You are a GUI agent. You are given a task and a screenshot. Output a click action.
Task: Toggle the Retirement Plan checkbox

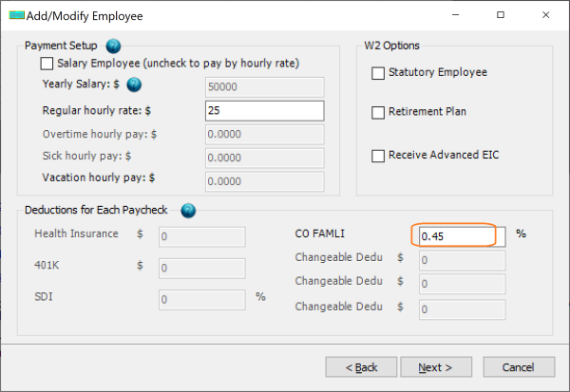[378, 112]
